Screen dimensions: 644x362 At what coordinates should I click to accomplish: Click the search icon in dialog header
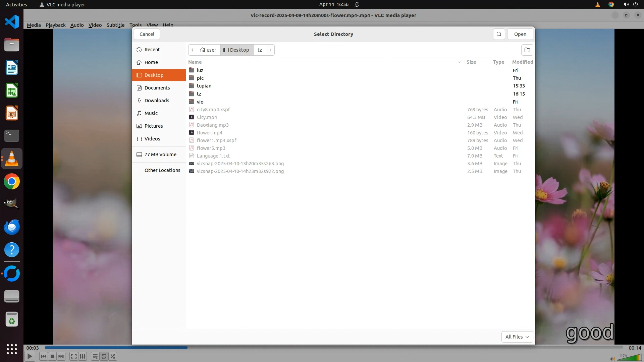tap(499, 34)
